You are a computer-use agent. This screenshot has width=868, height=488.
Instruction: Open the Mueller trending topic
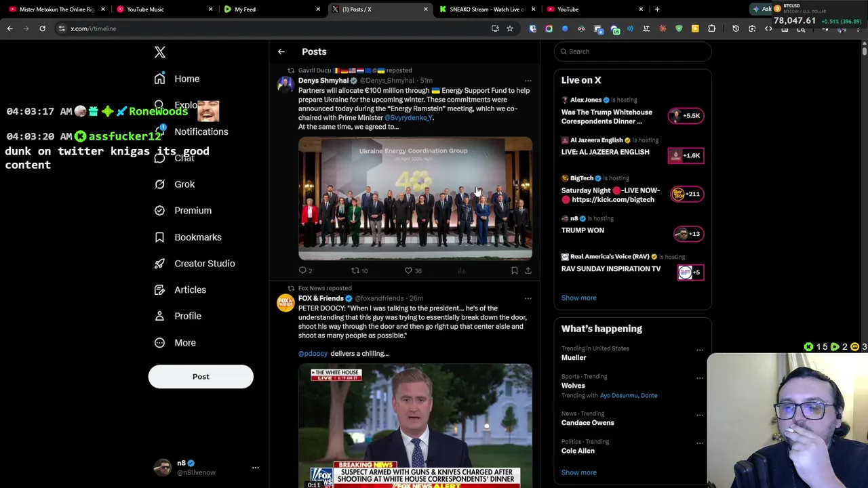[573, 357]
